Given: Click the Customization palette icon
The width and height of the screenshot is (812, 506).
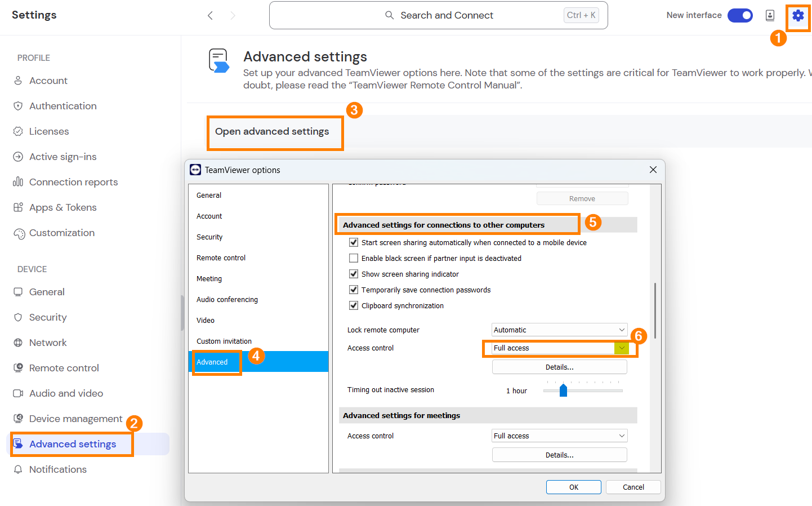Looking at the screenshot, I should pyautogui.click(x=19, y=233).
